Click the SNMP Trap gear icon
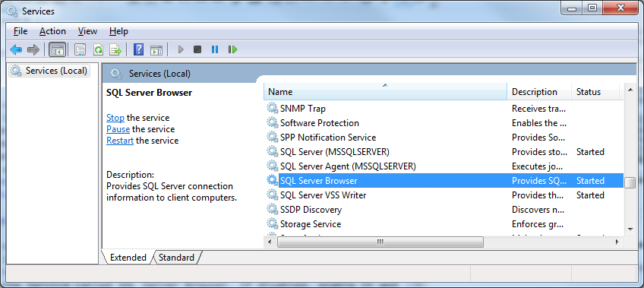Screen dimensions: 644x288 point(273,109)
